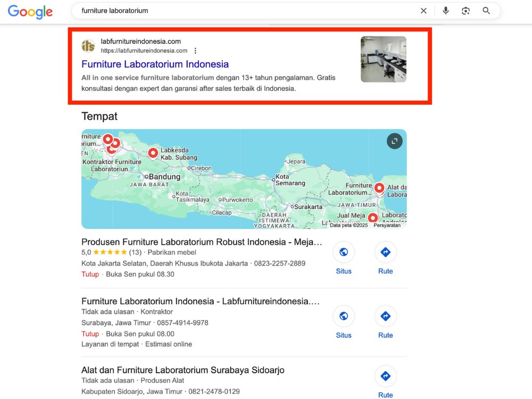Select the Labkesda Kab. Subang map pin
Viewport: 532px width, 399px height.
click(153, 153)
